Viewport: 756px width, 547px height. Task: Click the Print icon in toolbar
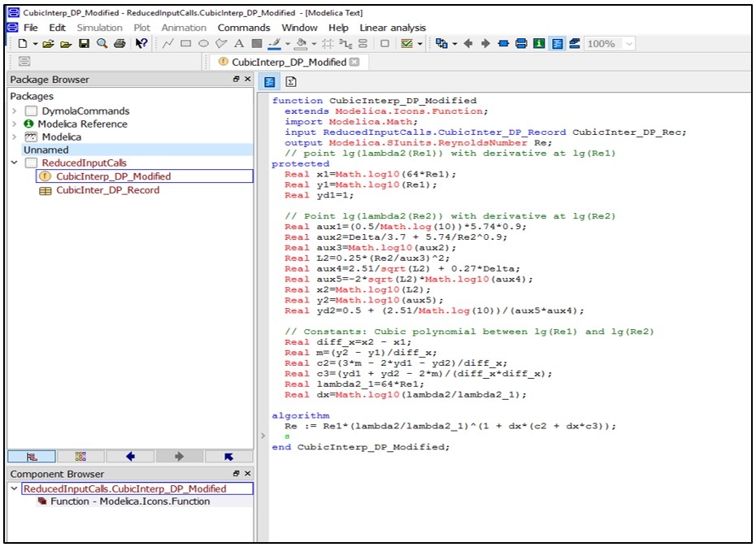[119, 44]
